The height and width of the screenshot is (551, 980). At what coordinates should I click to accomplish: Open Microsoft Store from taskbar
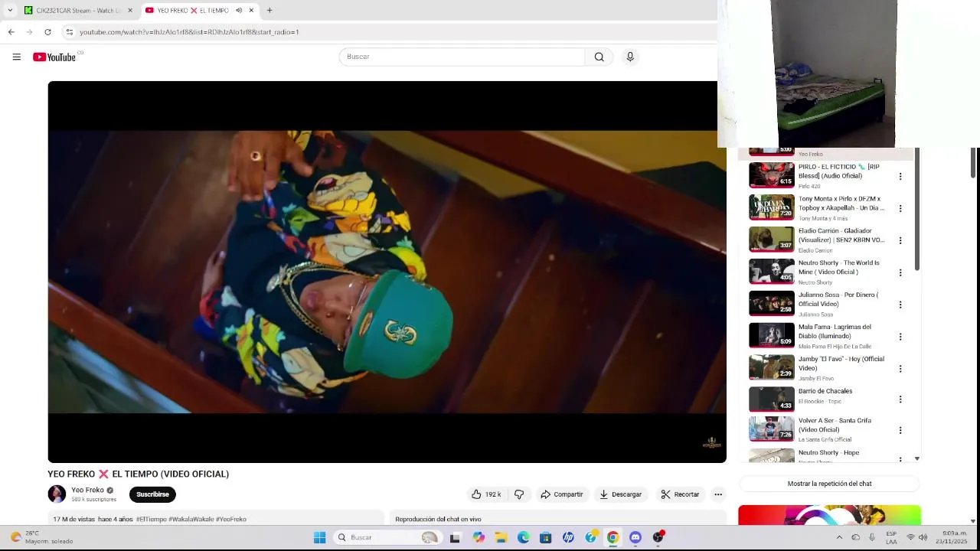pyautogui.click(x=545, y=537)
